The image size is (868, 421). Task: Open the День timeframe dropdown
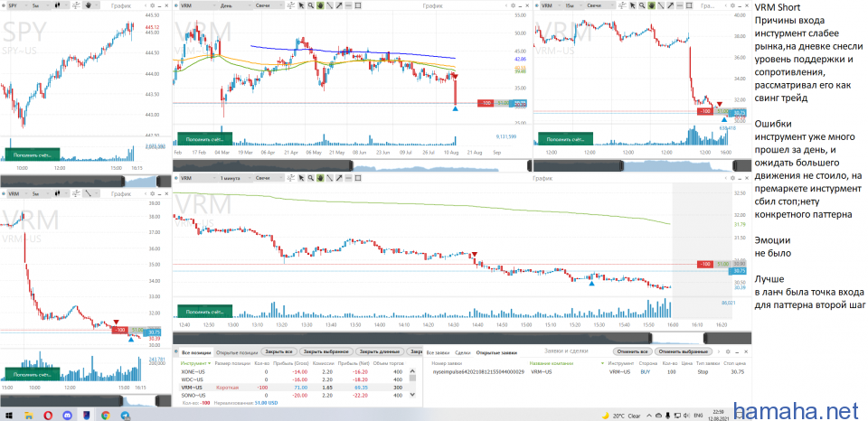(x=235, y=5)
